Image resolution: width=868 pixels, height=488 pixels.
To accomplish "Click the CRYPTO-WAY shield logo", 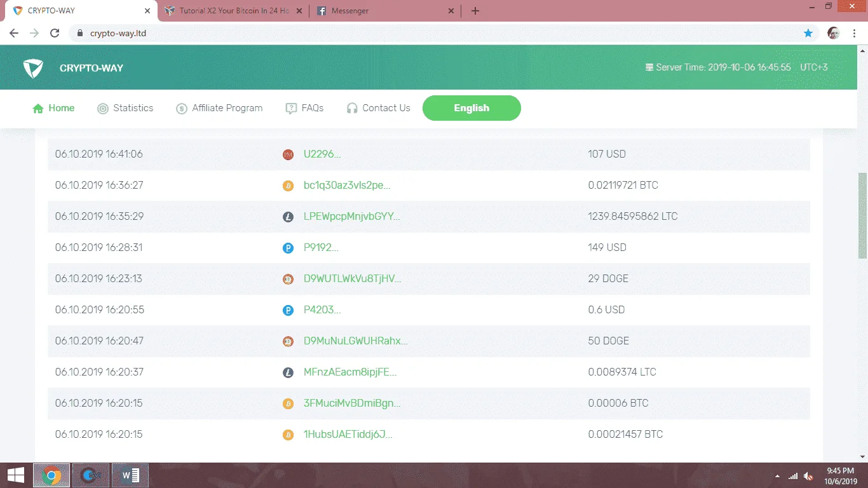I will [x=33, y=68].
